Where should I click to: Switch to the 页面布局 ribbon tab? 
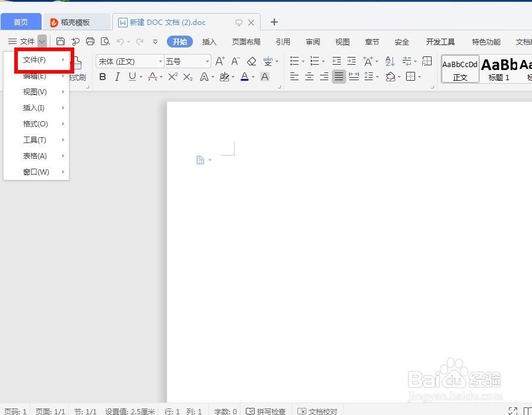tap(246, 42)
